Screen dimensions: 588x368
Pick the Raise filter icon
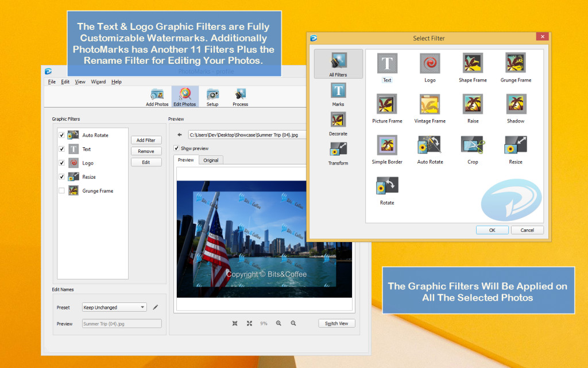click(x=473, y=109)
